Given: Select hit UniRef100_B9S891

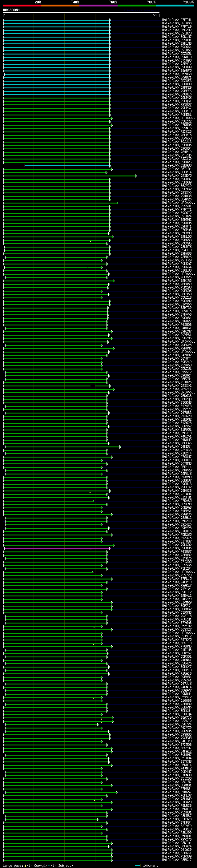Looking at the screenshot, I should (177, 40).
